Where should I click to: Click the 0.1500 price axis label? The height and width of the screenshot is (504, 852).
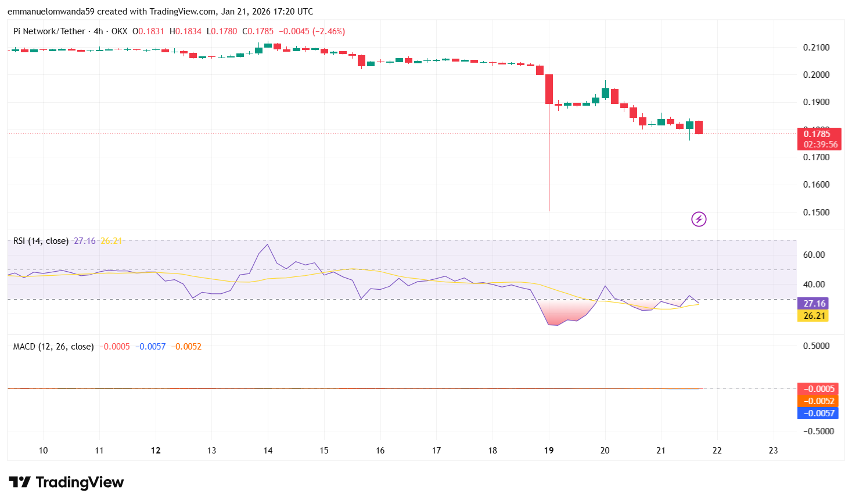coord(816,213)
